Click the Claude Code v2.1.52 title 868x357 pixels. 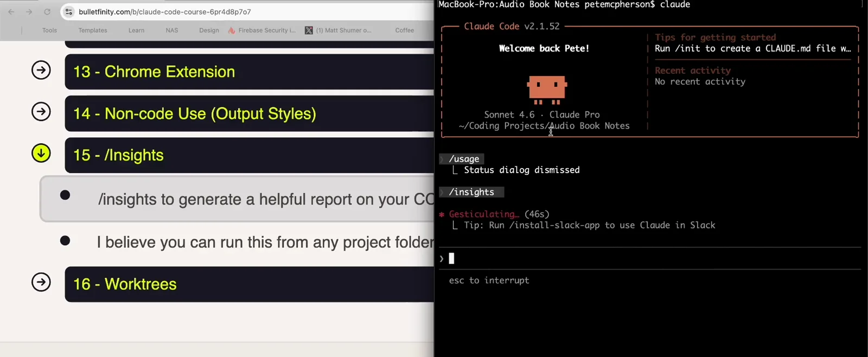click(x=512, y=26)
